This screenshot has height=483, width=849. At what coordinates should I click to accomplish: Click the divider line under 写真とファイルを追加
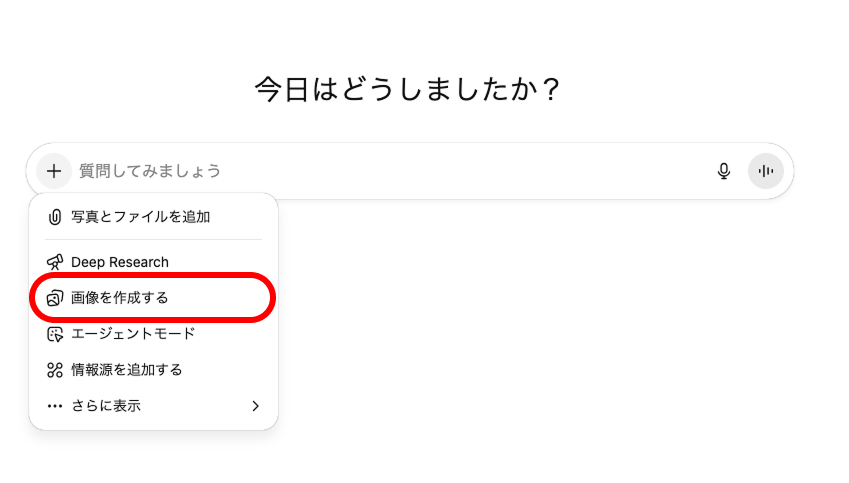tap(153, 239)
